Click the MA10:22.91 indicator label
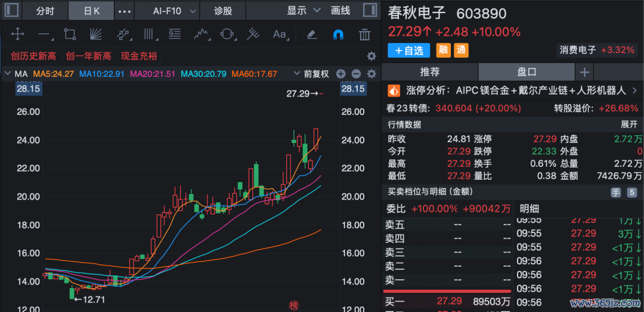The height and width of the screenshot is (312, 644). point(101,74)
